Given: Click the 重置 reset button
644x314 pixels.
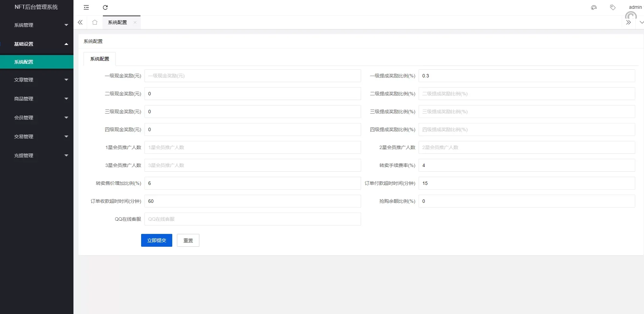Looking at the screenshot, I should click(x=188, y=240).
